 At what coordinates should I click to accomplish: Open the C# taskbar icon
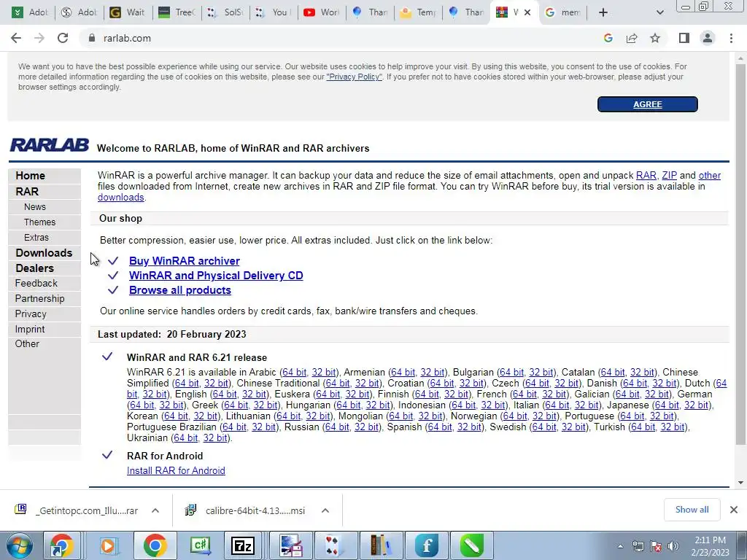tap(201, 545)
